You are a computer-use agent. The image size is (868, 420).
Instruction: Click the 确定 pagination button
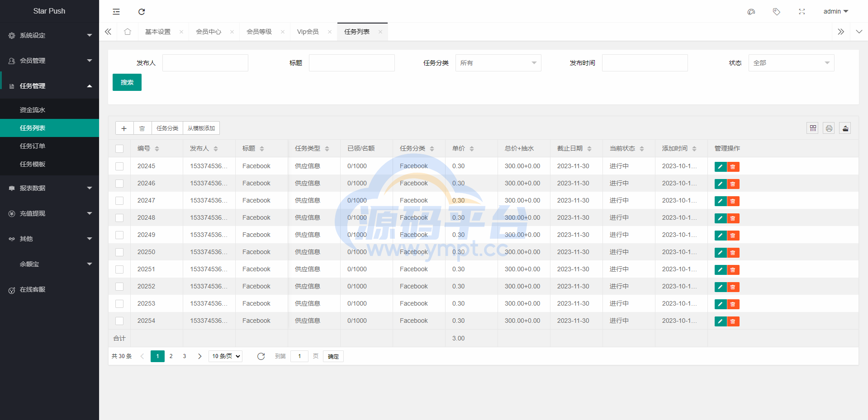coord(333,356)
